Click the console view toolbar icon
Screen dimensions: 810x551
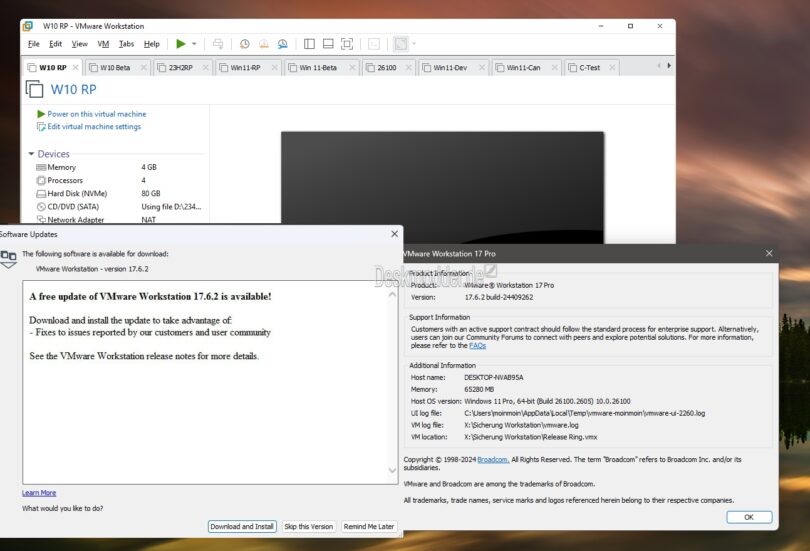(x=374, y=44)
